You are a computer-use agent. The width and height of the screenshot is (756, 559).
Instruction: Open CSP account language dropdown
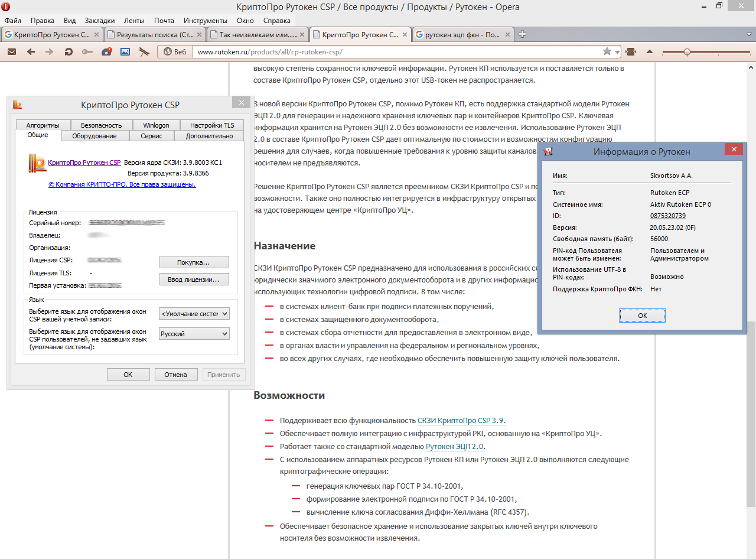194,314
